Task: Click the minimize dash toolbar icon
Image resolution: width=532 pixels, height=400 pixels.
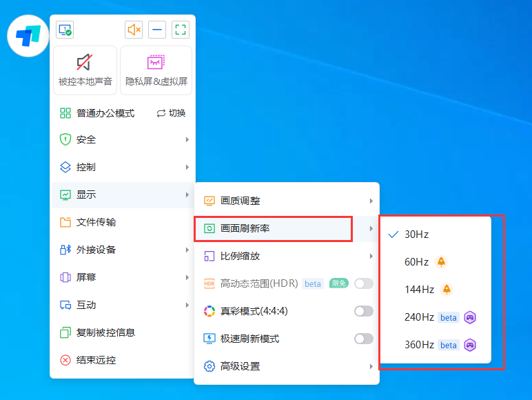Action: tap(157, 30)
